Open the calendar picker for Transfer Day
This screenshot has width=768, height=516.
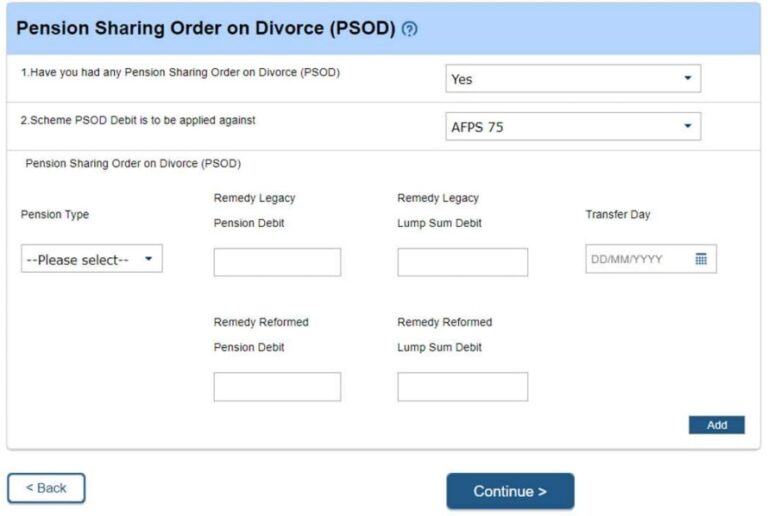tap(701, 259)
